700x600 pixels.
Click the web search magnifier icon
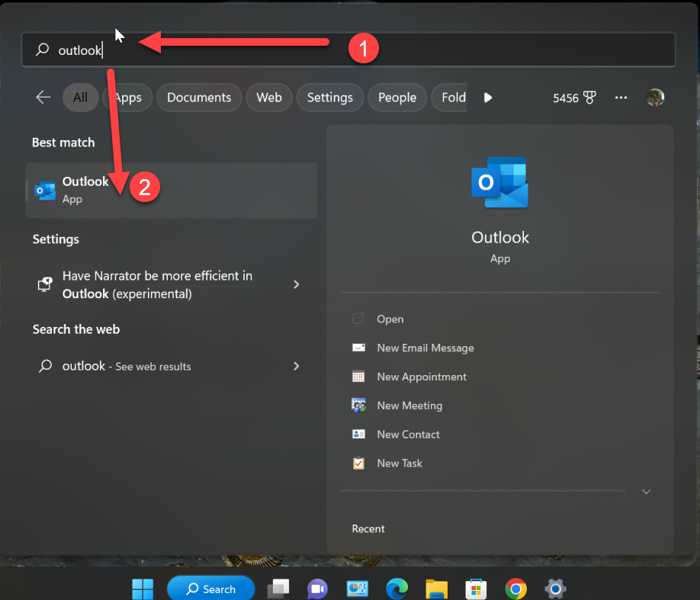(45, 366)
